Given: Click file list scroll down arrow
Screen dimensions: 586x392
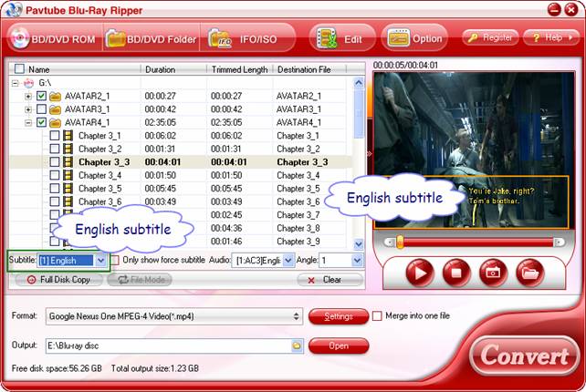Looking at the screenshot, I should (359, 244).
